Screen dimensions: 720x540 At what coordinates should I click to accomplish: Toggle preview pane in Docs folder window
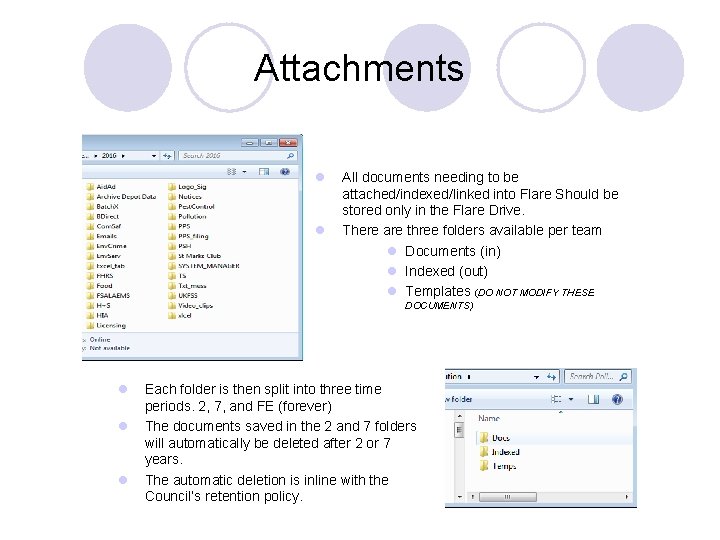pos(594,399)
